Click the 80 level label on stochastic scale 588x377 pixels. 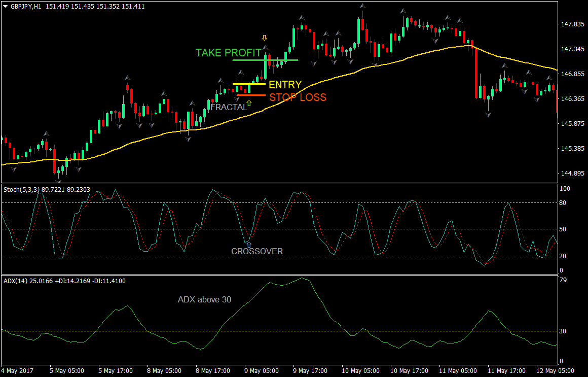[x=564, y=203]
